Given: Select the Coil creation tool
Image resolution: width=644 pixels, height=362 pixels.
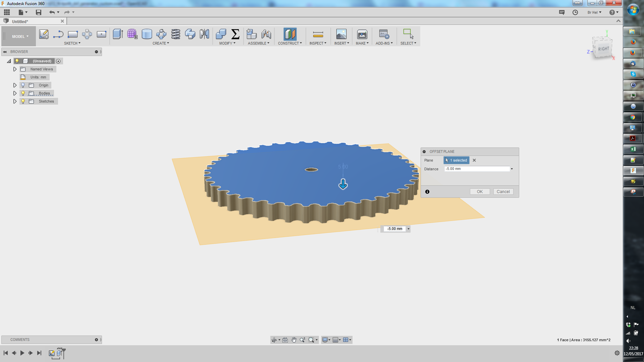Looking at the screenshot, I should [175, 34].
